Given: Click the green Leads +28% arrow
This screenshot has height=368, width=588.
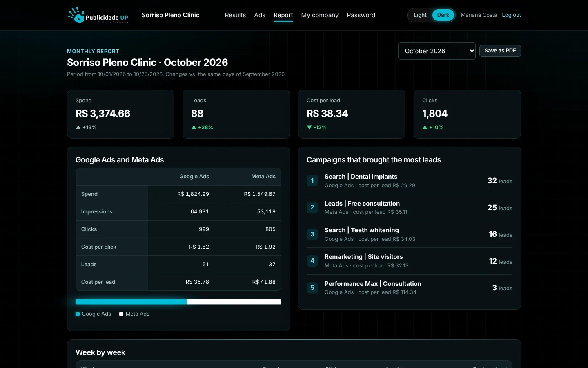Looking at the screenshot, I should click(x=194, y=128).
